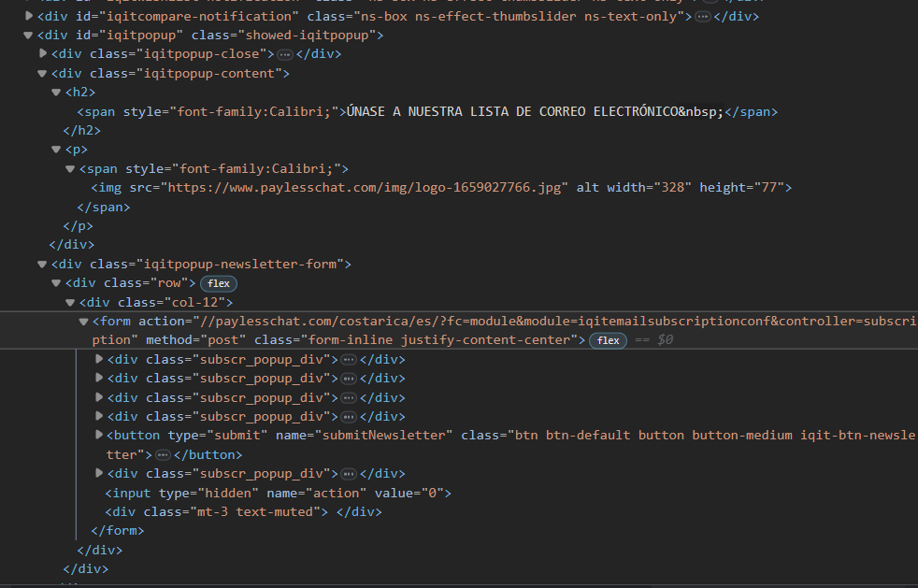
Task: Select the hidden input name action row
Action: 278,494
